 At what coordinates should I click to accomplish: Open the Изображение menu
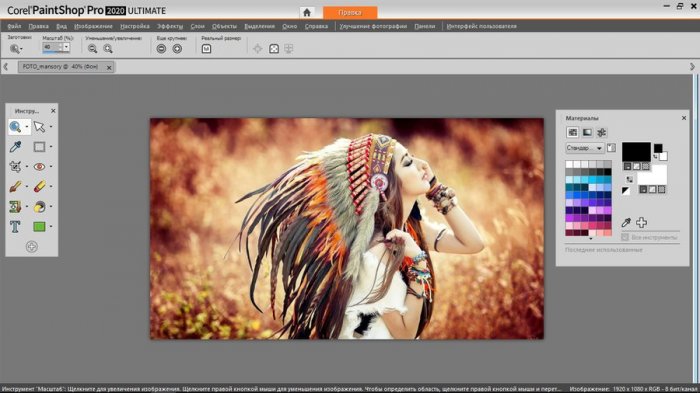point(93,26)
